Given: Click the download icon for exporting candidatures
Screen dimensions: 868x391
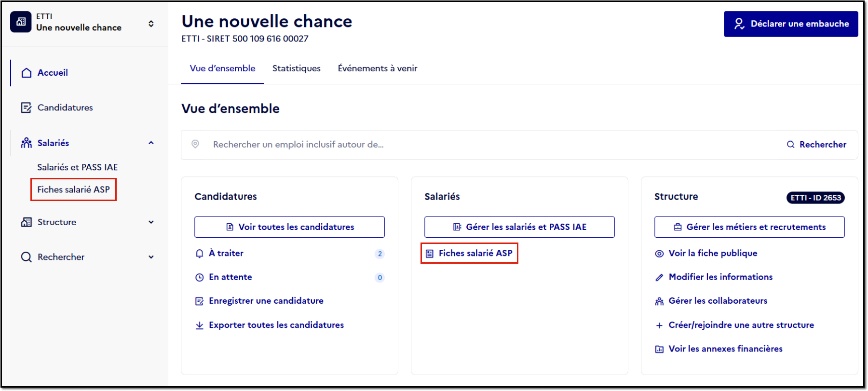Looking at the screenshot, I should (x=199, y=325).
